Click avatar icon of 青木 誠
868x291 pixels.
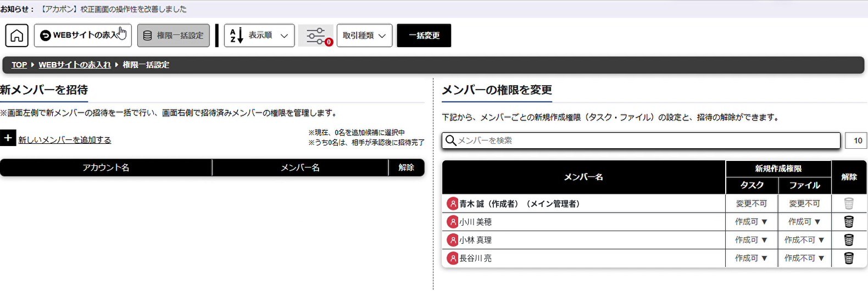(453, 204)
